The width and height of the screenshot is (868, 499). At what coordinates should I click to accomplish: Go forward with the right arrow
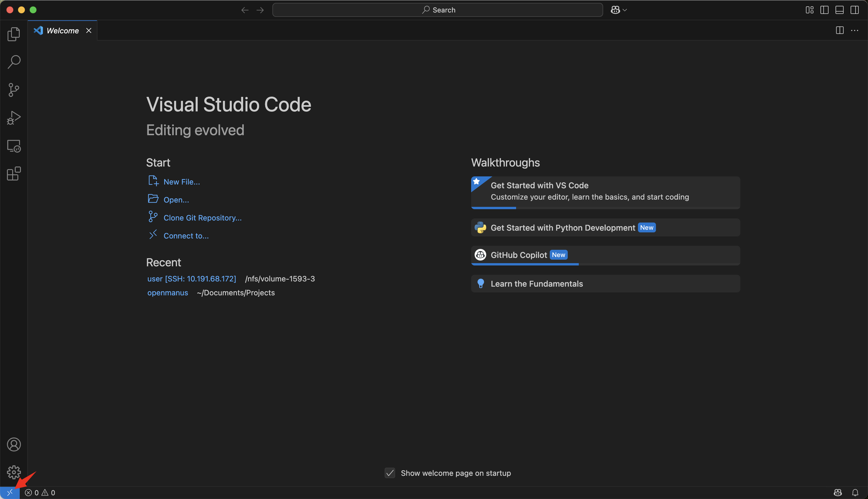click(260, 10)
